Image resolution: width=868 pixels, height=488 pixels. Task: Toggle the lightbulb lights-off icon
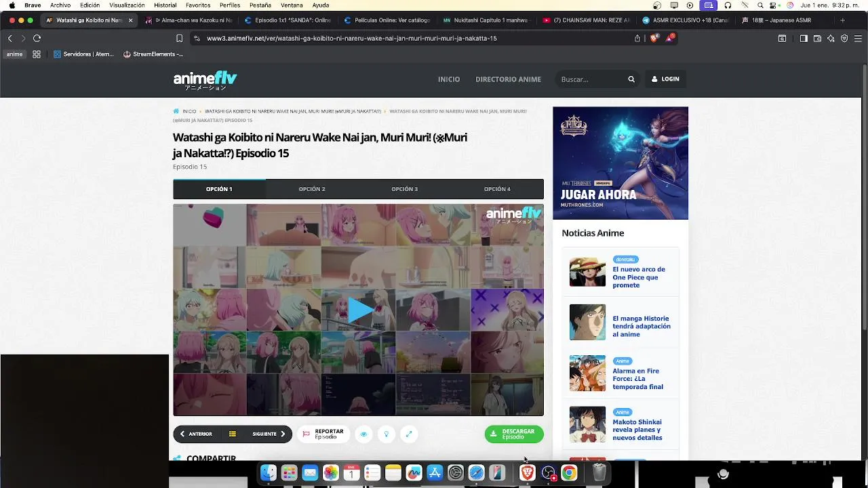tap(386, 434)
